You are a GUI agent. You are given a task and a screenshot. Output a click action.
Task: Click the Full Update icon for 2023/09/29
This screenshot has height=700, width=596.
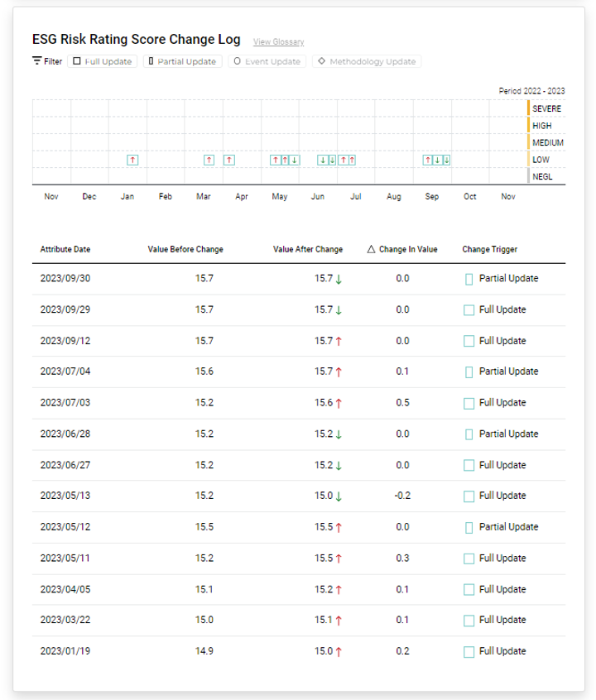click(469, 310)
